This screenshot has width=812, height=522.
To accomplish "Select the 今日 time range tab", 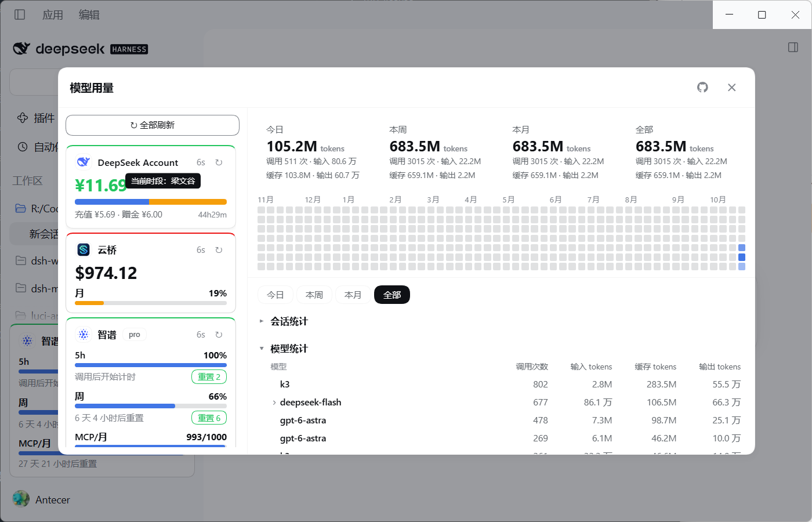I will tap(275, 295).
